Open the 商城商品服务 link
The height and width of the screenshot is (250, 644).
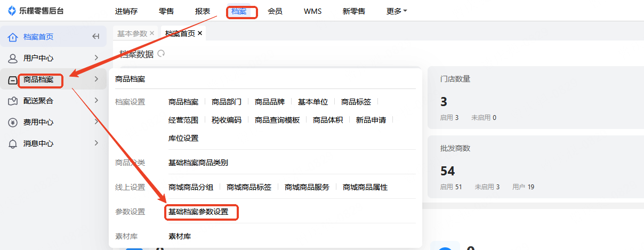coord(307,187)
